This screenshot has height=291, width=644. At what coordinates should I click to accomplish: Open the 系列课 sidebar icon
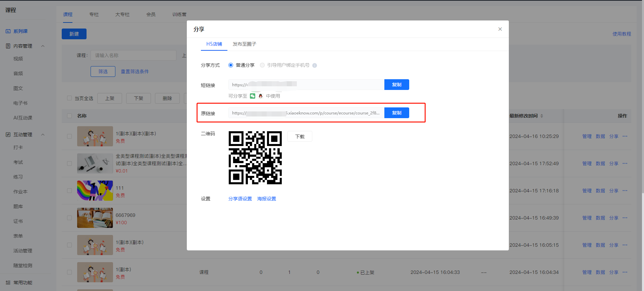pyautogui.click(x=8, y=31)
